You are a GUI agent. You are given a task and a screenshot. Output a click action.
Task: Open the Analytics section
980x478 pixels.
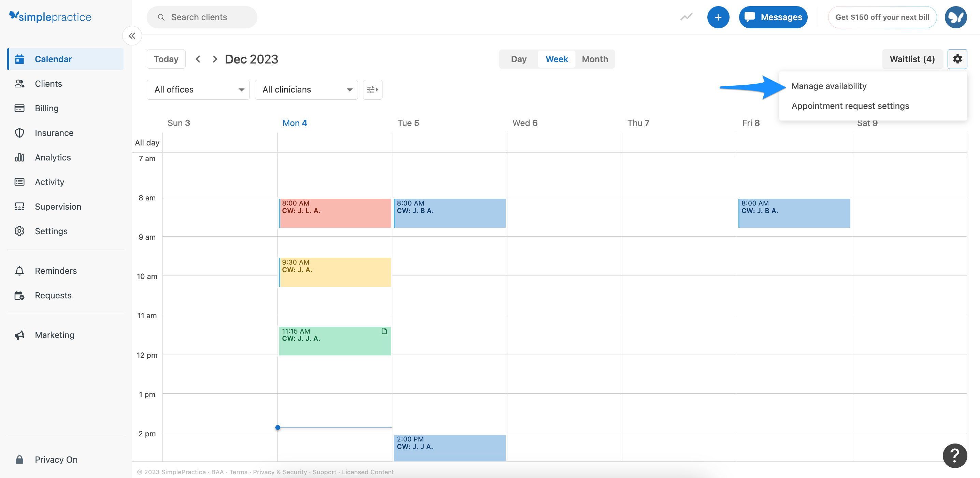(x=53, y=157)
